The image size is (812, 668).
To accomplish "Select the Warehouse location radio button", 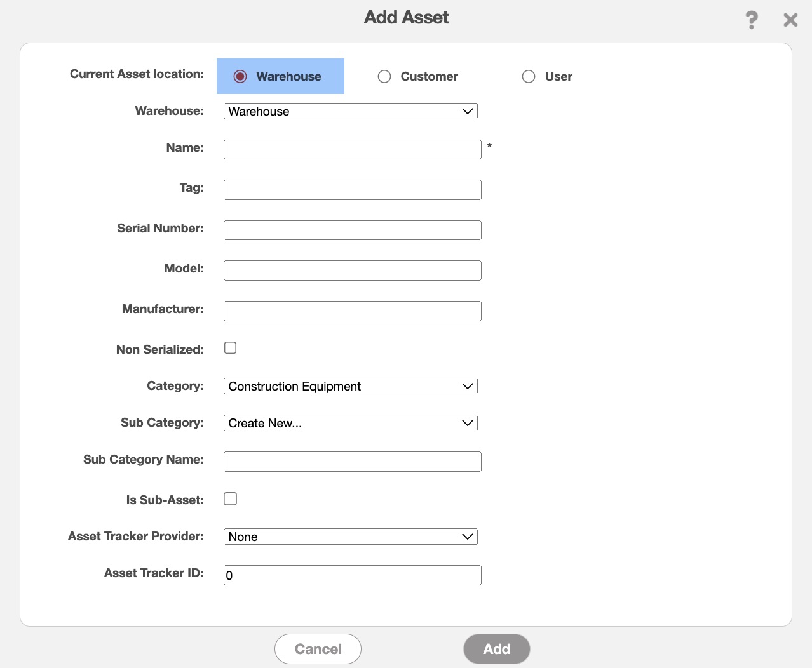I will click(240, 76).
